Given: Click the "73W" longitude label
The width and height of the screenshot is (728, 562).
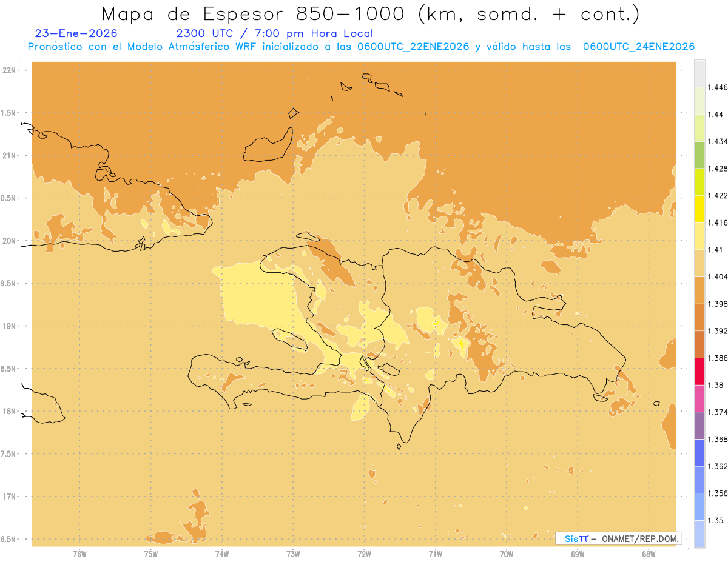Looking at the screenshot, I should tap(293, 554).
